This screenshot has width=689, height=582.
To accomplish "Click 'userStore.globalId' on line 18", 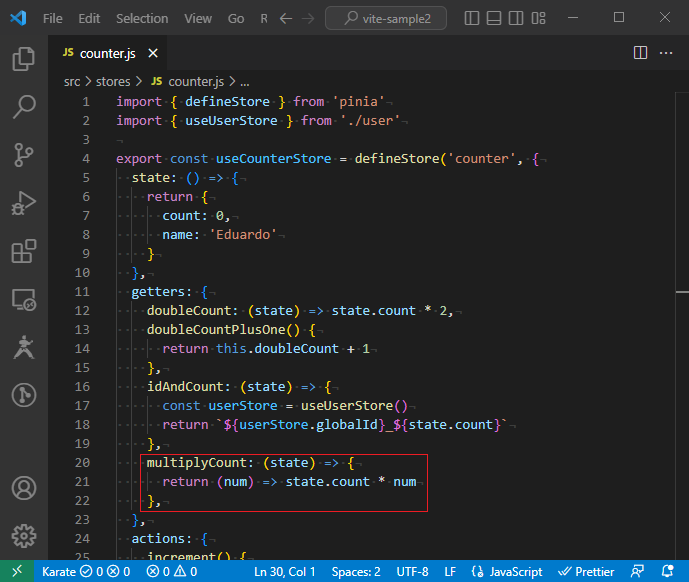I will [x=308, y=425].
